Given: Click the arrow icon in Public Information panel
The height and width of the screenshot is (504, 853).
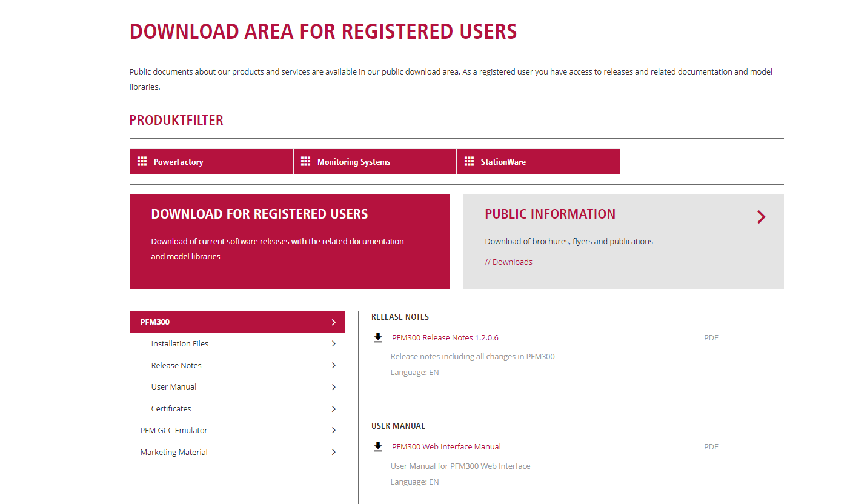Looking at the screenshot, I should point(761,217).
